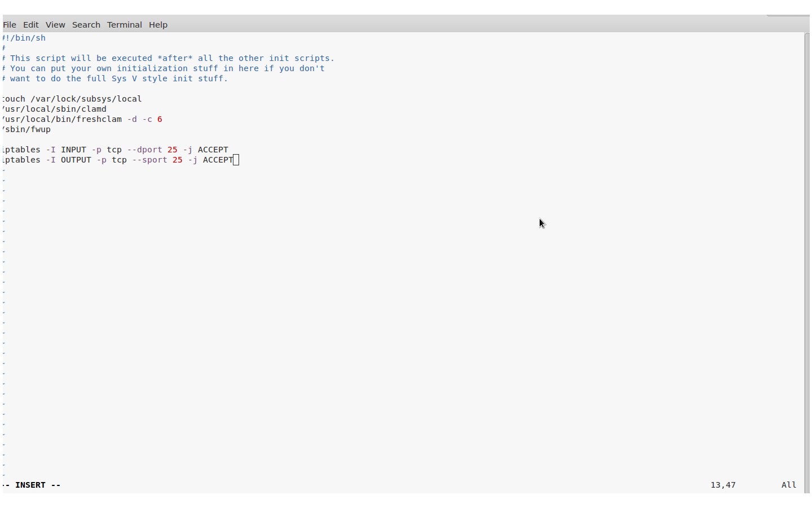The image size is (812, 508).
Task: Select the word ACCEPT on the INPUT rule
Action: [213, 149]
